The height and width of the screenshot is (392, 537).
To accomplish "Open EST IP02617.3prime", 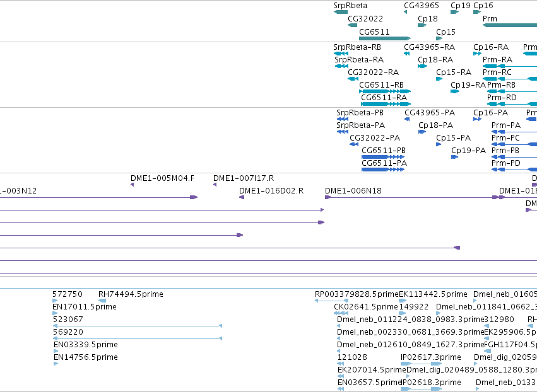I will click(431, 358).
